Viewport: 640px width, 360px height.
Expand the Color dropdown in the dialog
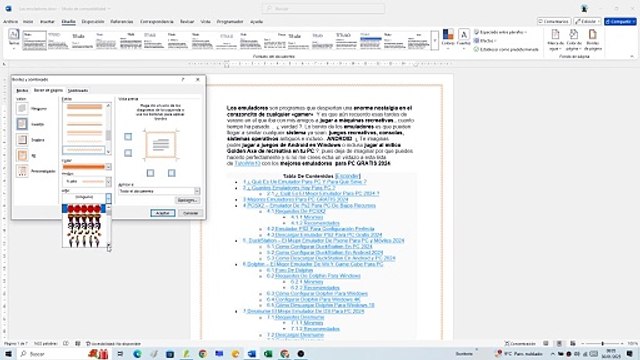(108, 167)
